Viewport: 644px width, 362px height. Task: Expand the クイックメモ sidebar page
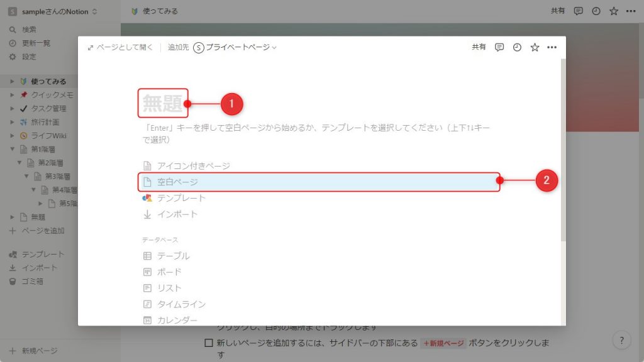pyautogui.click(x=12, y=95)
